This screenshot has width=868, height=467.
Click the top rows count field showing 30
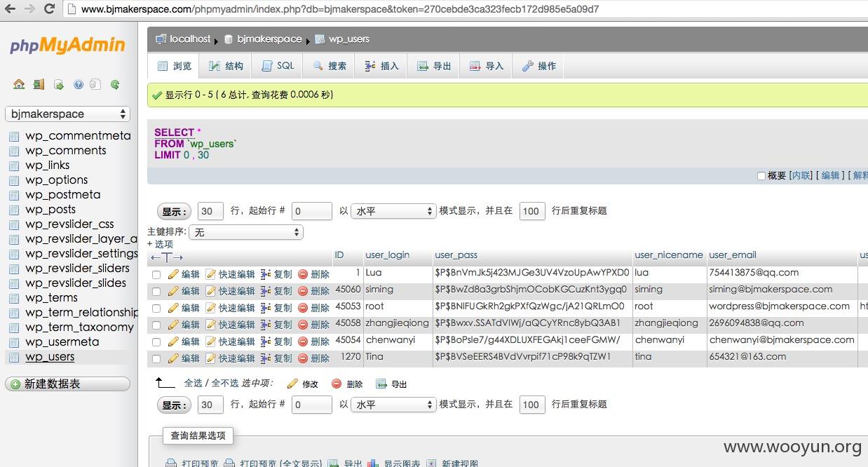click(x=210, y=211)
